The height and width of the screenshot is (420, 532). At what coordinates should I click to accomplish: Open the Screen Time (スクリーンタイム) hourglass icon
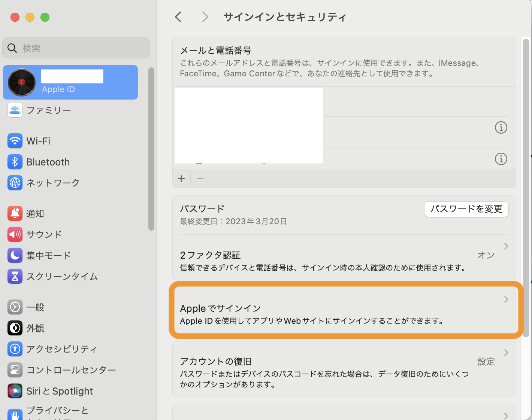[15, 276]
